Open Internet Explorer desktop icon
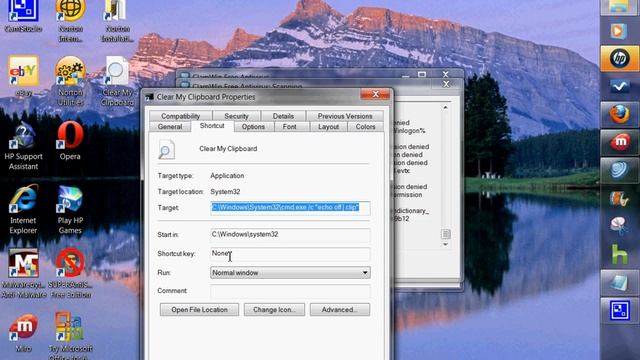Screen dimensions: 640x360 pos(23,209)
